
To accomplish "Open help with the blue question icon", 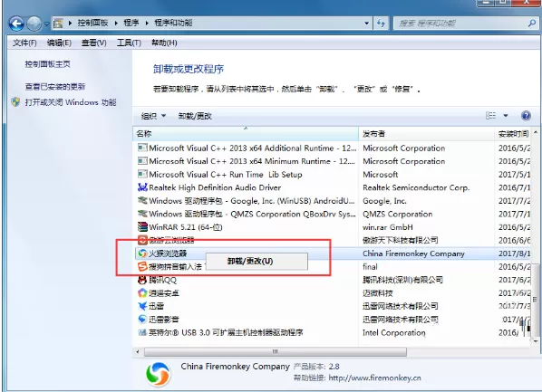I will [x=526, y=116].
